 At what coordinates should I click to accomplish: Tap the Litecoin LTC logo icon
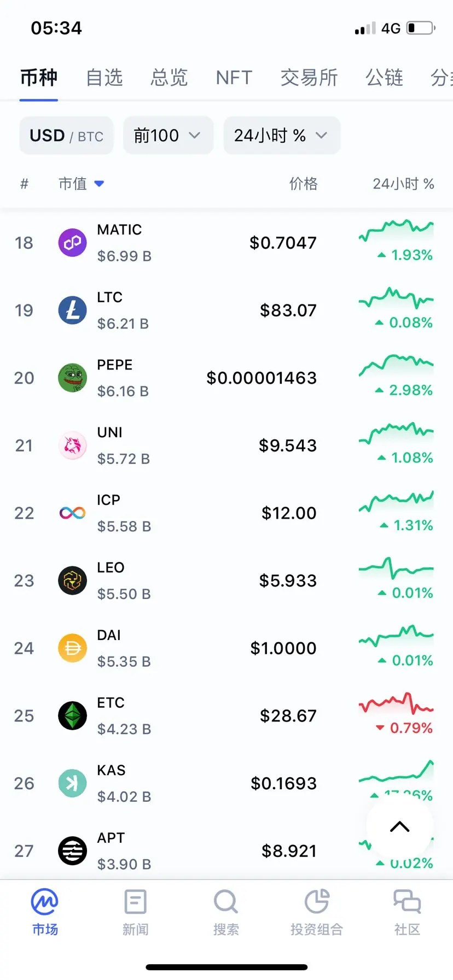point(72,310)
